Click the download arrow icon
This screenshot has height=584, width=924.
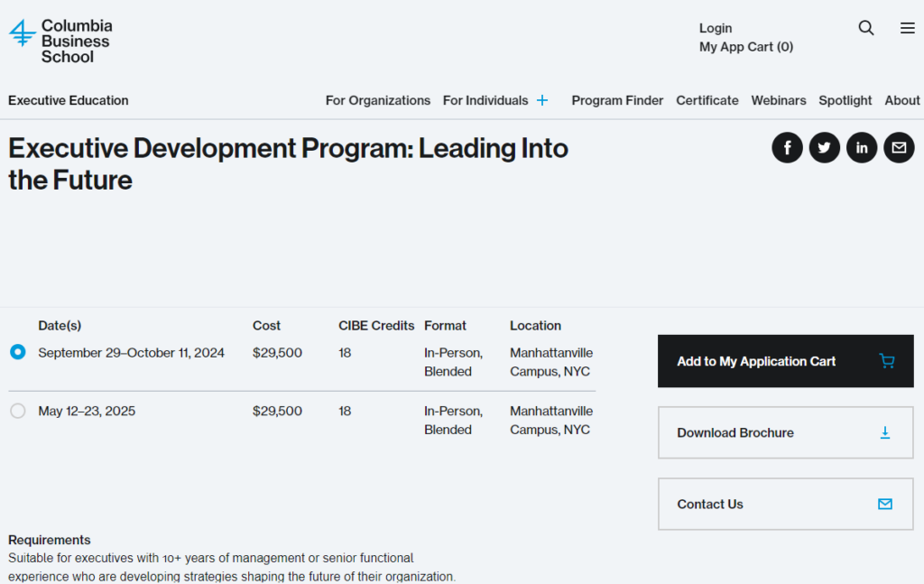(884, 433)
